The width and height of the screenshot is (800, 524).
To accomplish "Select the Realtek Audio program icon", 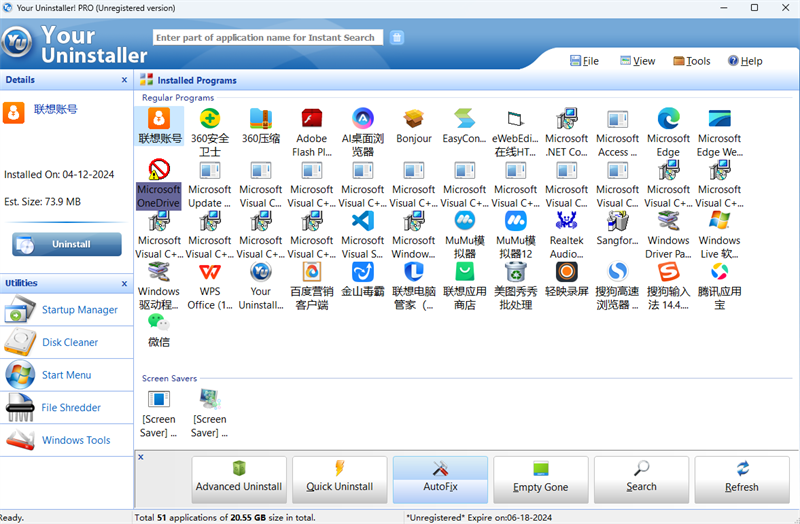I will point(566,222).
